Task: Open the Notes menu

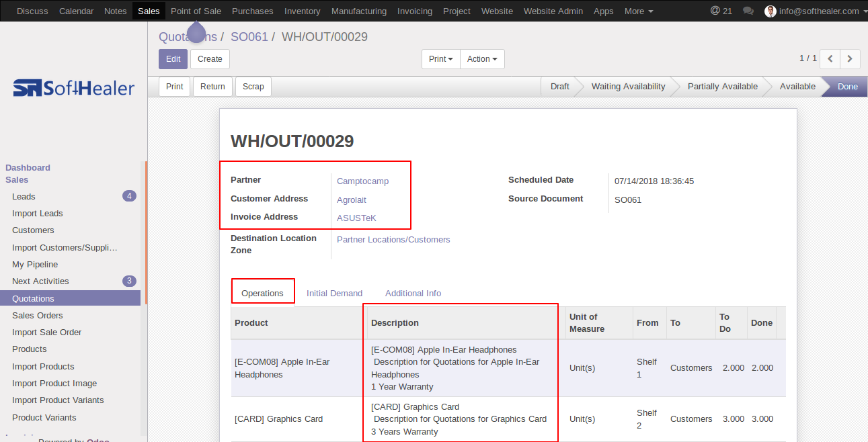Action: pyautogui.click(x=116, y=11)
